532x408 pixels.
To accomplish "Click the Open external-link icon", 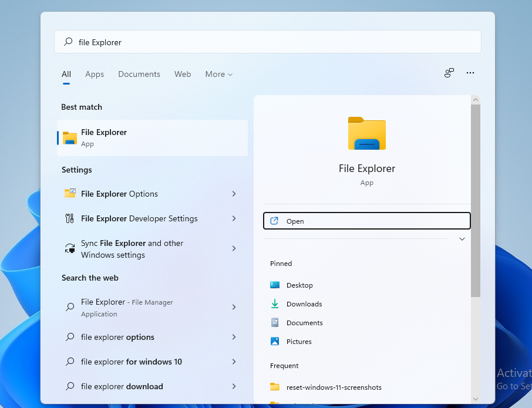I will tap(274, 221).
